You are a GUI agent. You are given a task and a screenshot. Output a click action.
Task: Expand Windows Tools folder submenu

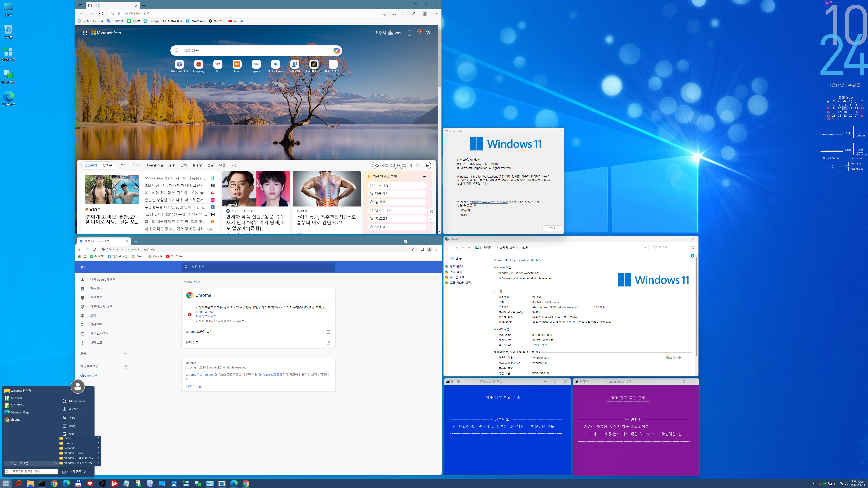80,453
